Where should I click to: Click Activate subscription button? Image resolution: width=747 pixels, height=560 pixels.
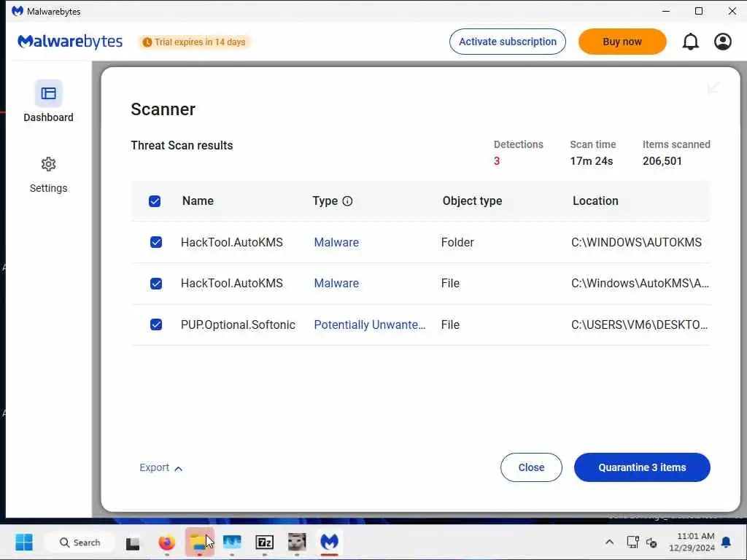[x=508, y=42]
